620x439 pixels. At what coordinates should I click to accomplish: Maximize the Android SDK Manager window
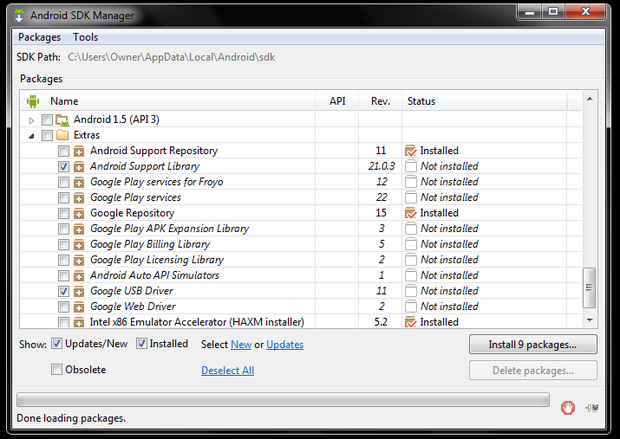pos(554,12)
